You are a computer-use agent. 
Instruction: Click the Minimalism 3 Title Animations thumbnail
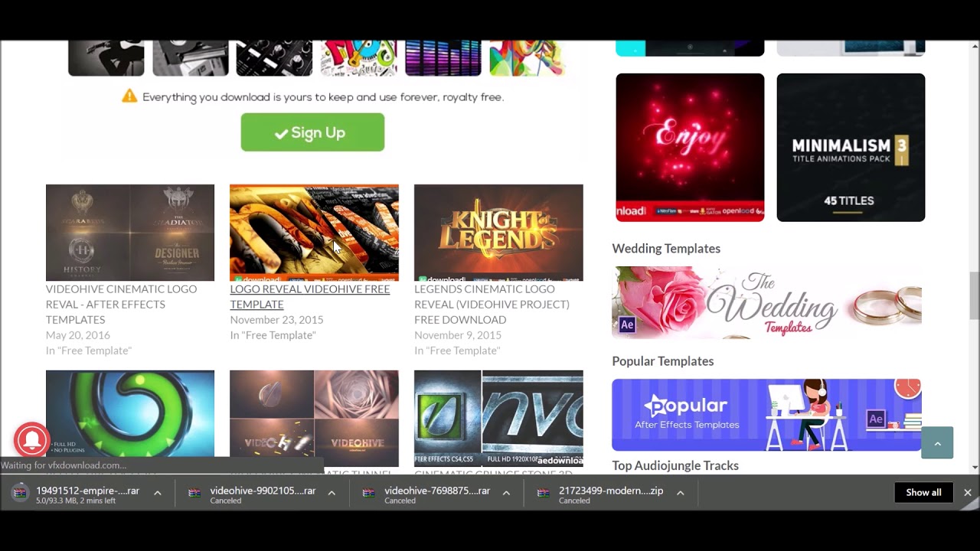851,148
